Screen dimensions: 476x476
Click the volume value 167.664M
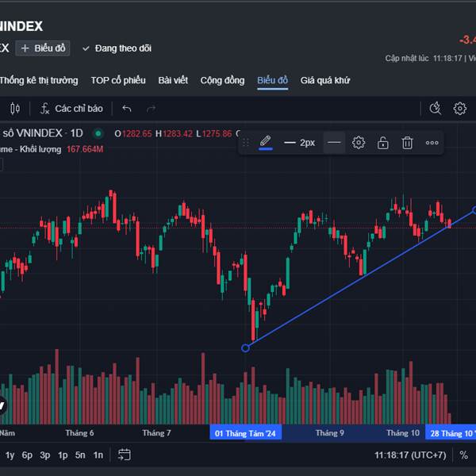pos(85,149)
